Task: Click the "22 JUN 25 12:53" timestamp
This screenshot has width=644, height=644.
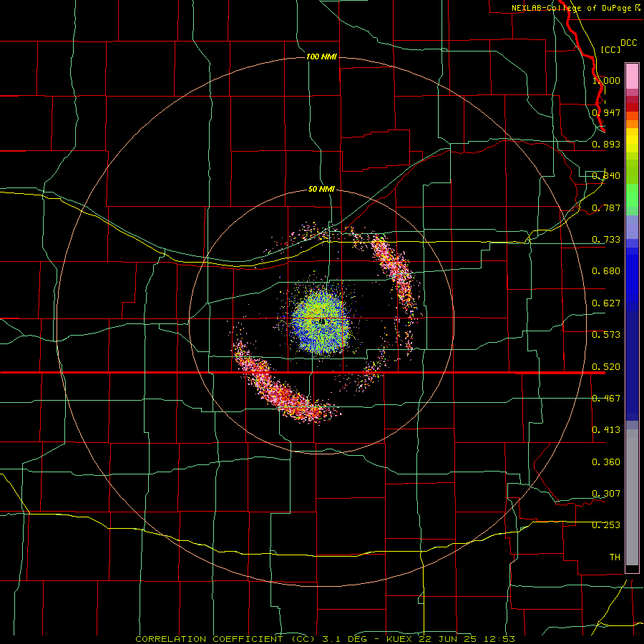Action: tap(467, 639)
